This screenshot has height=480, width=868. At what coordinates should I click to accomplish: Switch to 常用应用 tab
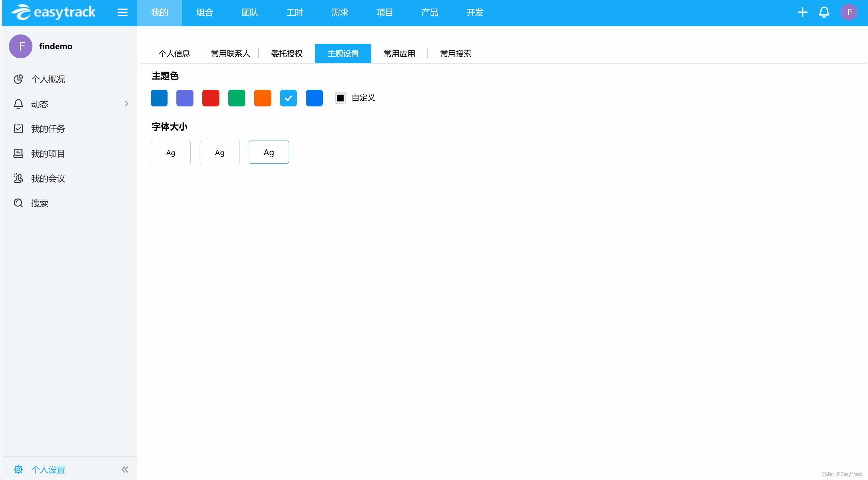(399, 54)
